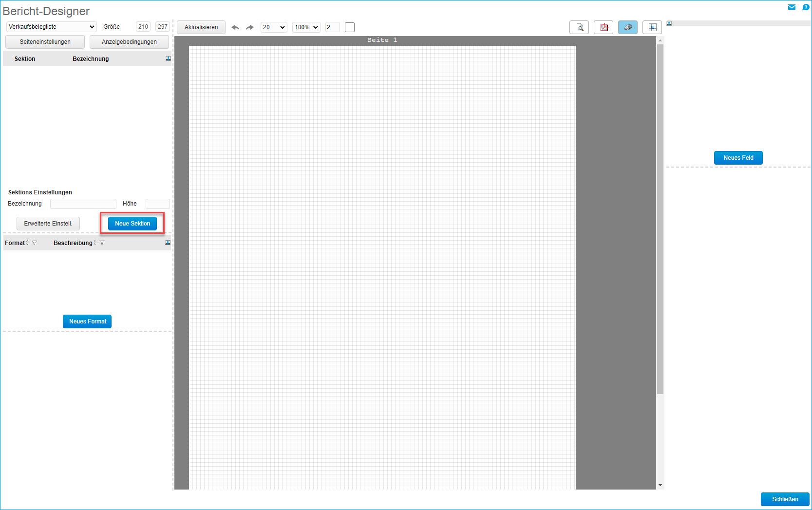
Task: Click the Neue Sektion button
Action: click(132, 224)
